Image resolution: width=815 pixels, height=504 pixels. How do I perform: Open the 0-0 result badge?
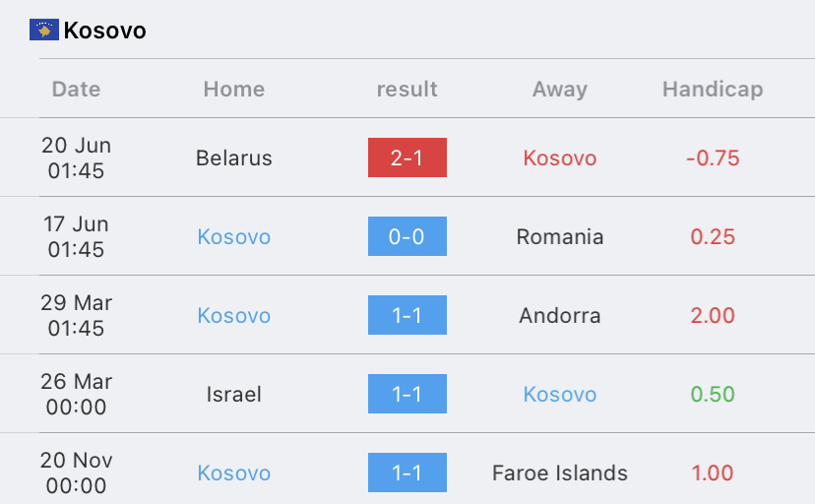[x=407, y=236]
